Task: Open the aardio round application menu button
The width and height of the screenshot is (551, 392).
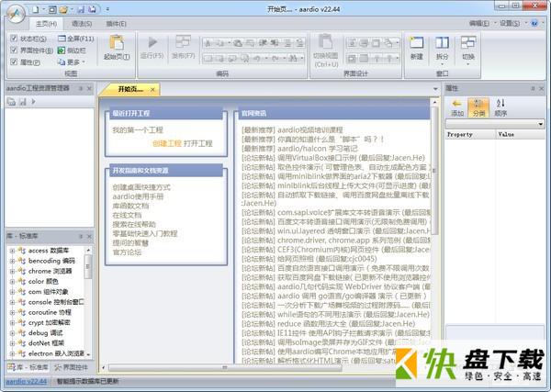Action: point(16,15)
